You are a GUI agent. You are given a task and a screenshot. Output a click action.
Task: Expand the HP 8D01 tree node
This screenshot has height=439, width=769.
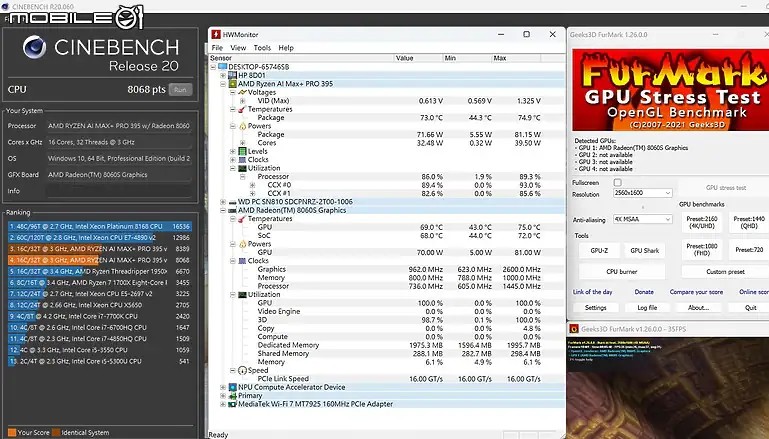[x=223, y=75]
